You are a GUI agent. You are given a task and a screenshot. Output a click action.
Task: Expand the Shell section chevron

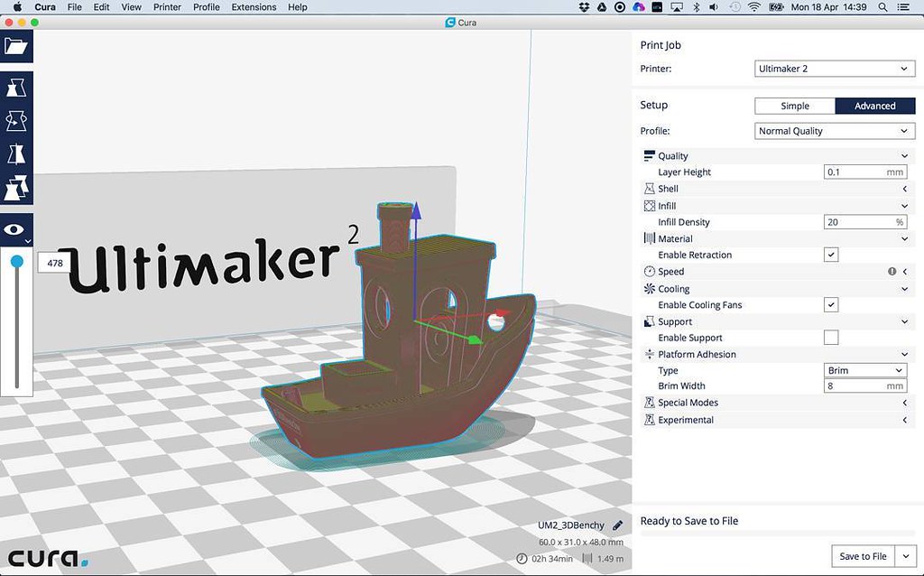[904, 189]
